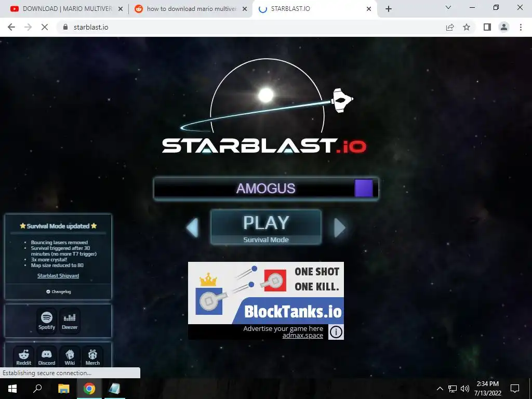The image size is (532, 399).
Task: Open the clock and date calendar
Action: tap(487, 389)
